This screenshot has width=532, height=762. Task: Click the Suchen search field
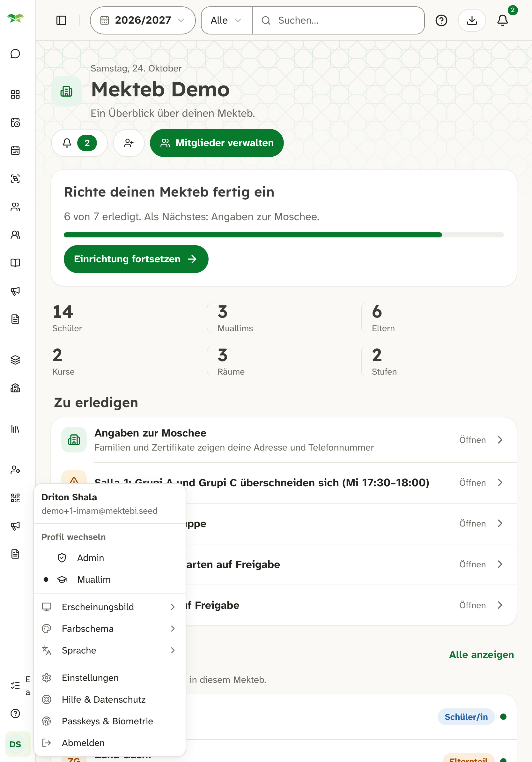pyautogui.click(x=338, y=20)
